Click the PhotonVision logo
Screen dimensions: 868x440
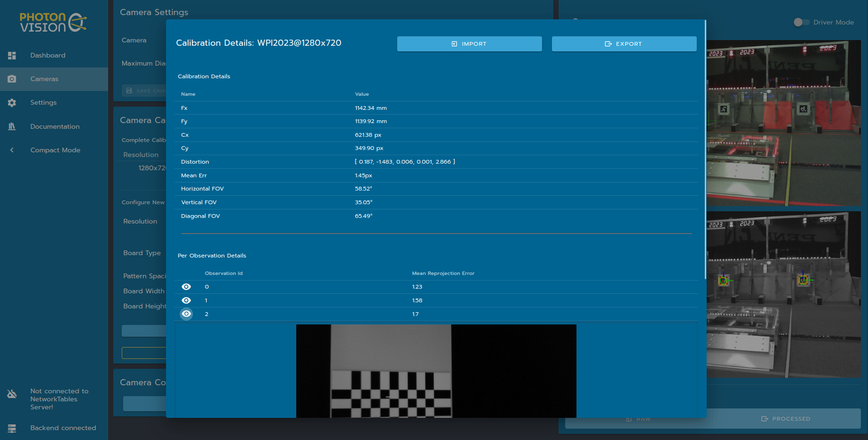tap(53, 23)
